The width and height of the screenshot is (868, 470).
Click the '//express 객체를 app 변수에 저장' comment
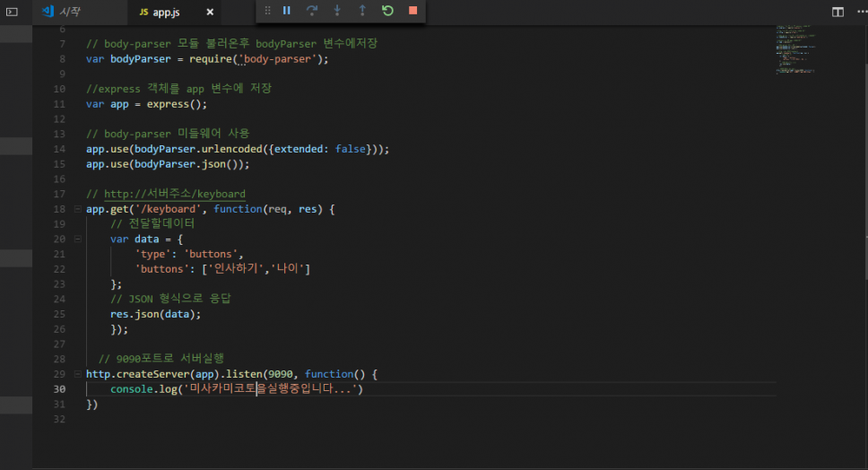tap(178, 89)
